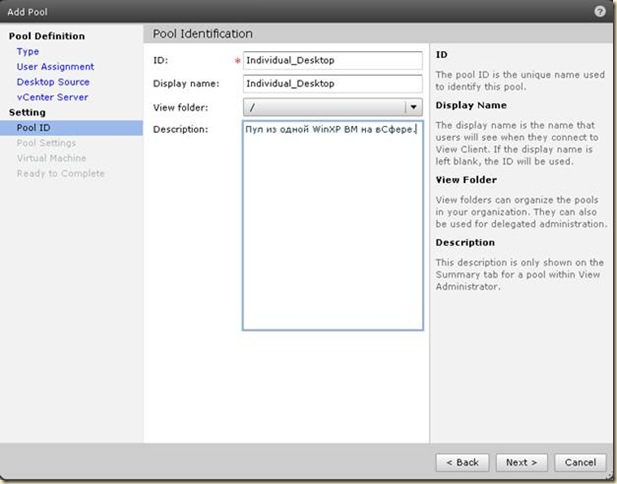Click the 'Display Name' help heading
Image resolution: width=617 pixels, height=484 pixels.
coord(471,105)
